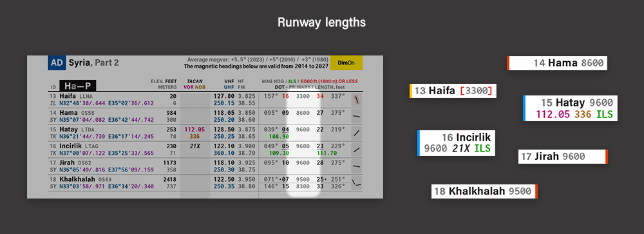Click Haifa VHF frequency 127.80

223,96
